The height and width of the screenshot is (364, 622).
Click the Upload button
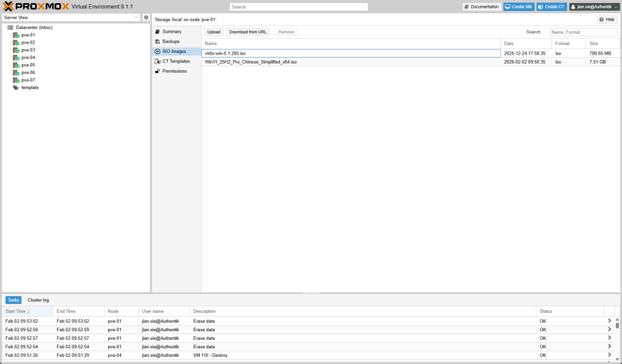[213, 32]
